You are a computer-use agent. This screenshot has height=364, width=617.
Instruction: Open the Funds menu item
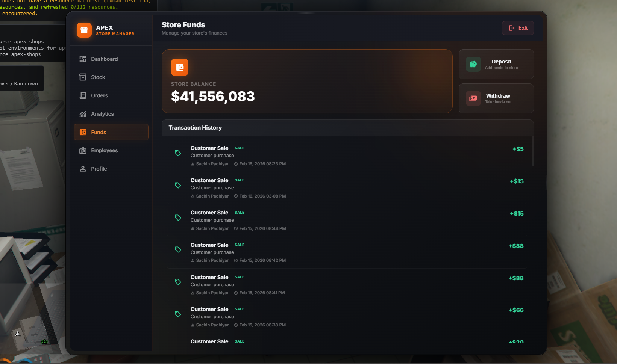(111, 132)
